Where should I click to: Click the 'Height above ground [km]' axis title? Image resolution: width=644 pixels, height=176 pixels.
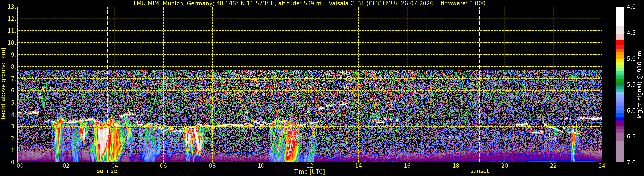3,85
